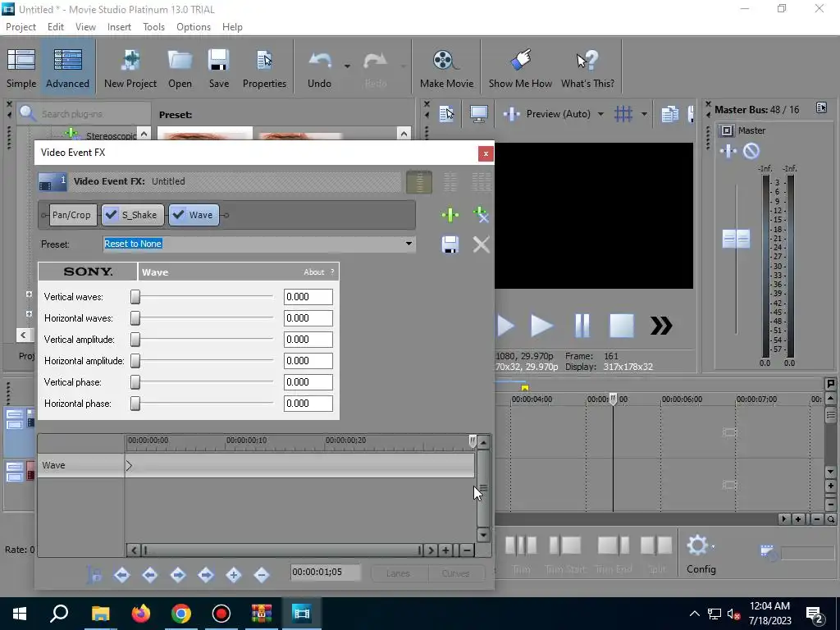Screen dimensions: 840x630
Task: Open the Make Movie wizard
Action: click(x=446, y=69)
